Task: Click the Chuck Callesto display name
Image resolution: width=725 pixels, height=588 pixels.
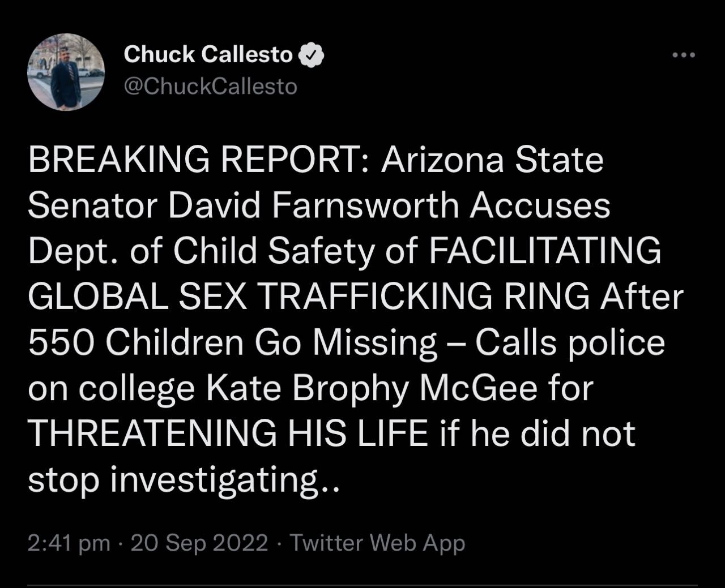Action: point(208,55)
